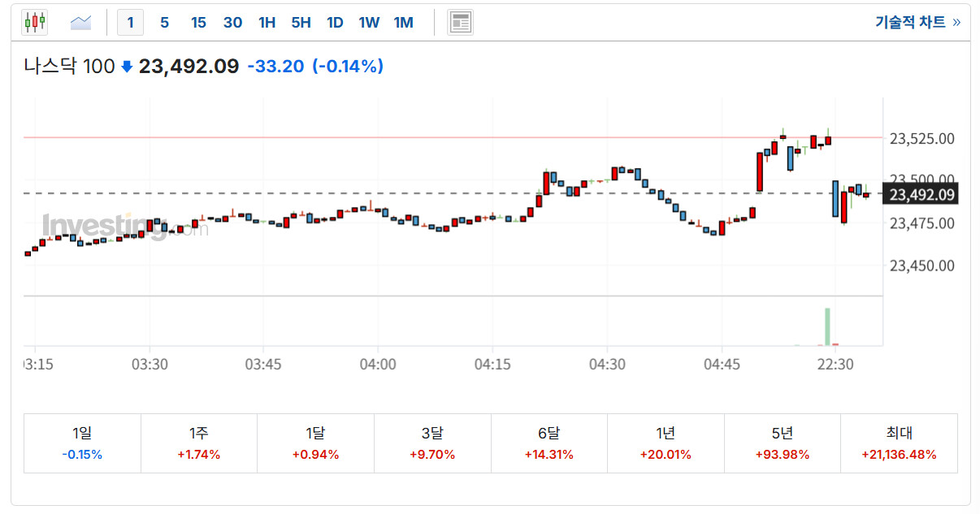Screen dimensions: 980x514
Task: Switch chart to 5-minute interval
Action: [x=164, y=23]
